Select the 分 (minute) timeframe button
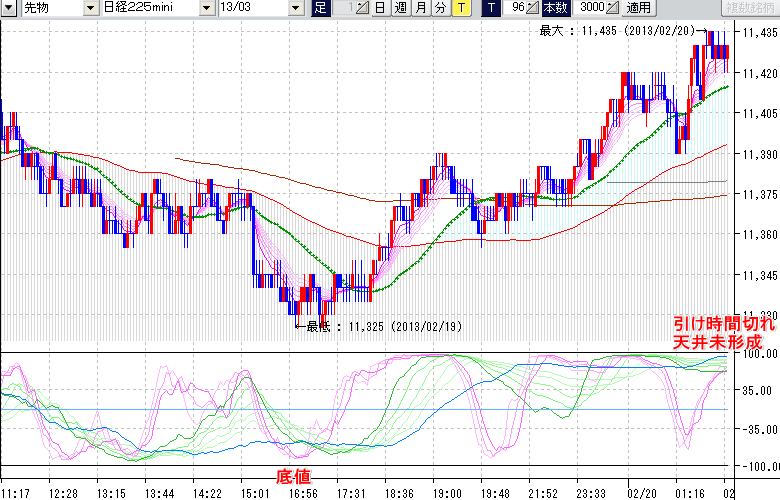Viewport: 780px width, 500px height. [440, 8]
